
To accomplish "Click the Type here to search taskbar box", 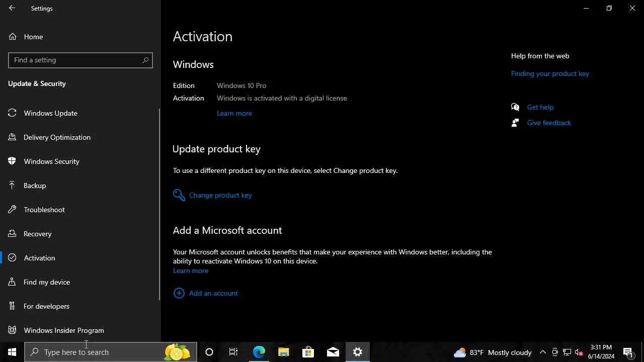I will pos(111,352).
